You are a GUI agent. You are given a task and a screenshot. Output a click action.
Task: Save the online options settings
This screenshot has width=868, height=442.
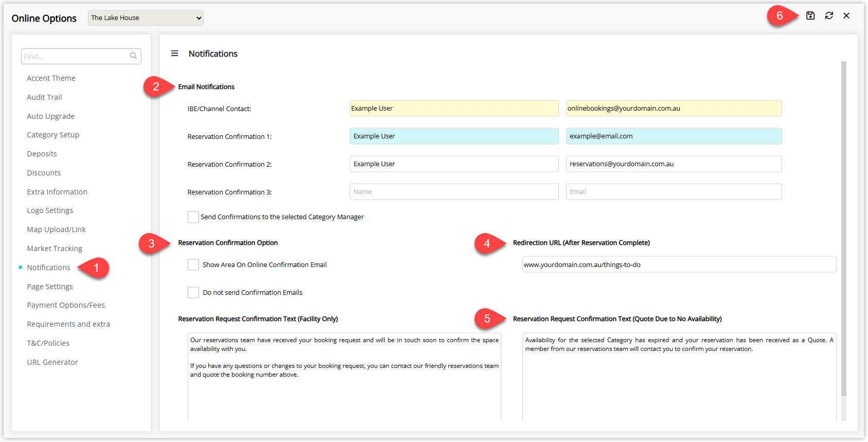coord(810,16)
